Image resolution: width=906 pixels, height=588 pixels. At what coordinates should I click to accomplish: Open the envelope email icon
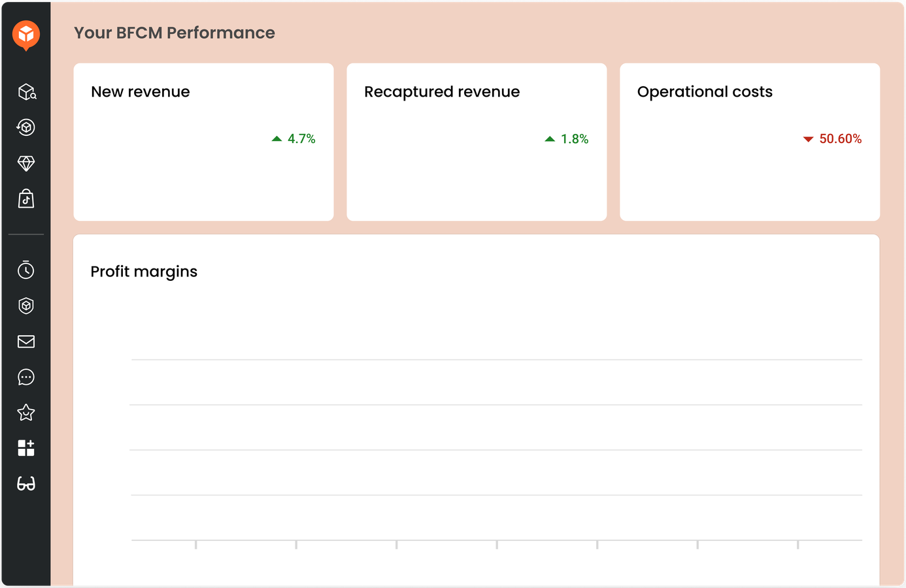point(26,342)
